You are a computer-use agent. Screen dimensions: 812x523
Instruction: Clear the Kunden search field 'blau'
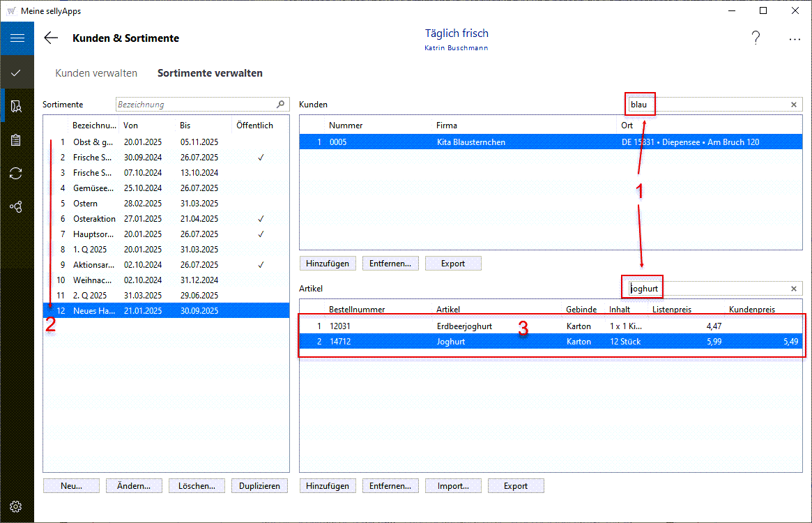(793, 105)
